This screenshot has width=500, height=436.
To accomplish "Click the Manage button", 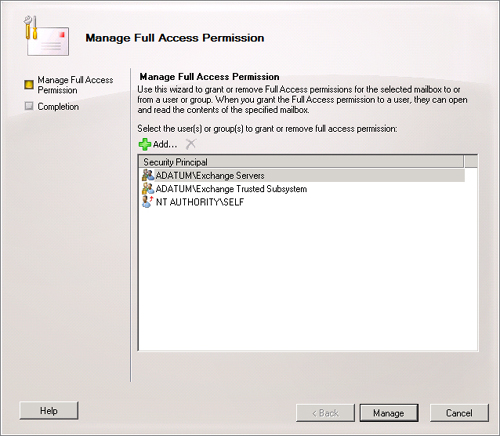I will click(x=389, y=413).
